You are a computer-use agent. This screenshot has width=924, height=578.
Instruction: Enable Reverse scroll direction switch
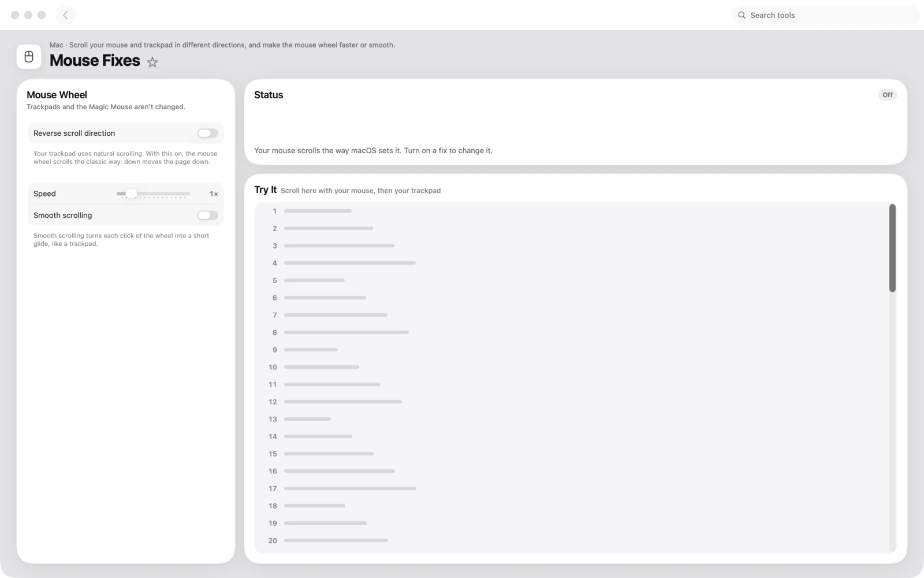pos(207,134)
